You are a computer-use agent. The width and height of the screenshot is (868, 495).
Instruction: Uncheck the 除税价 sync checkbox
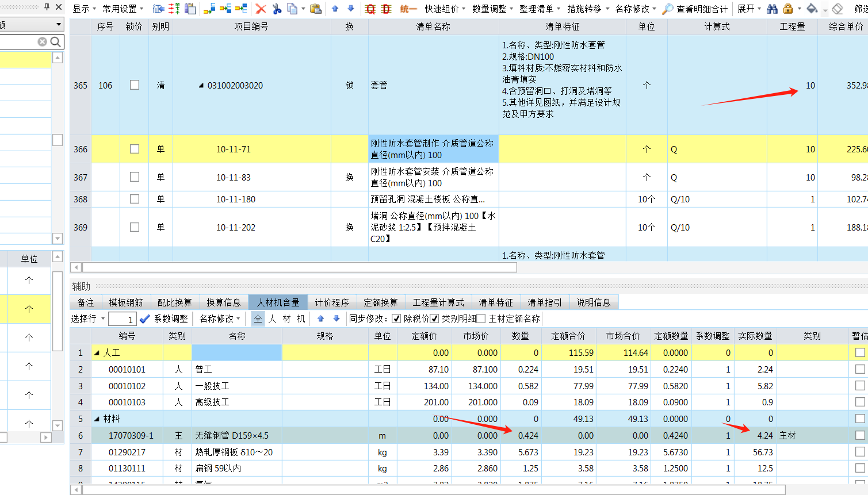(x=396, y=319)
